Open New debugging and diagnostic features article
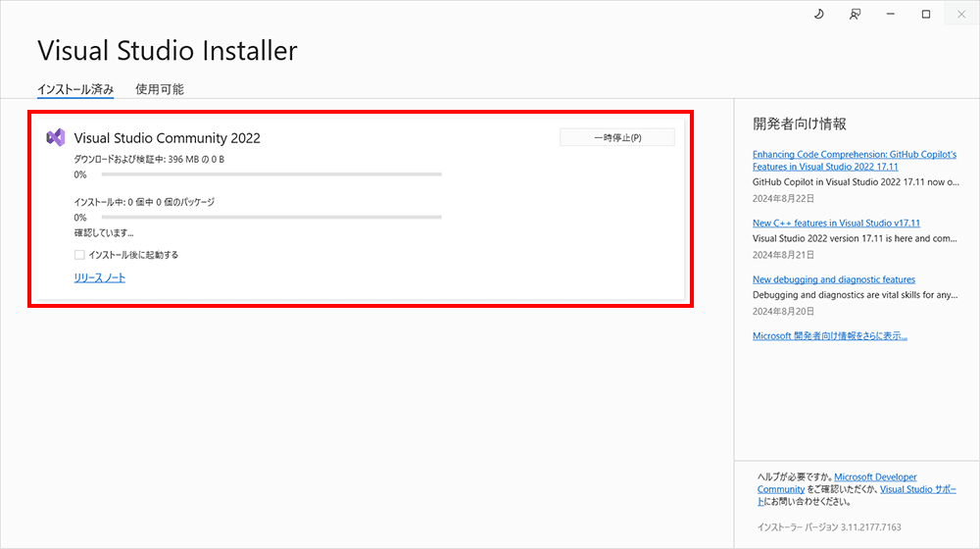The image size is (980, 549). point(834,279)
